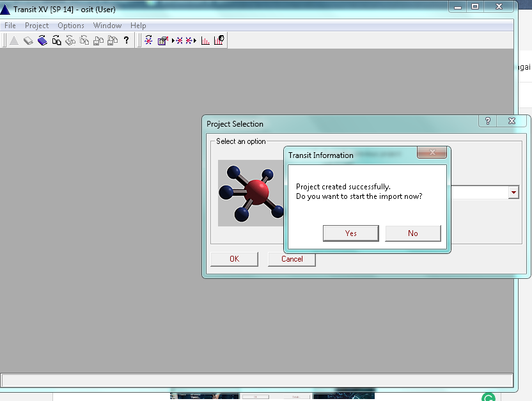Click the single floppy disk save icon

98,40
